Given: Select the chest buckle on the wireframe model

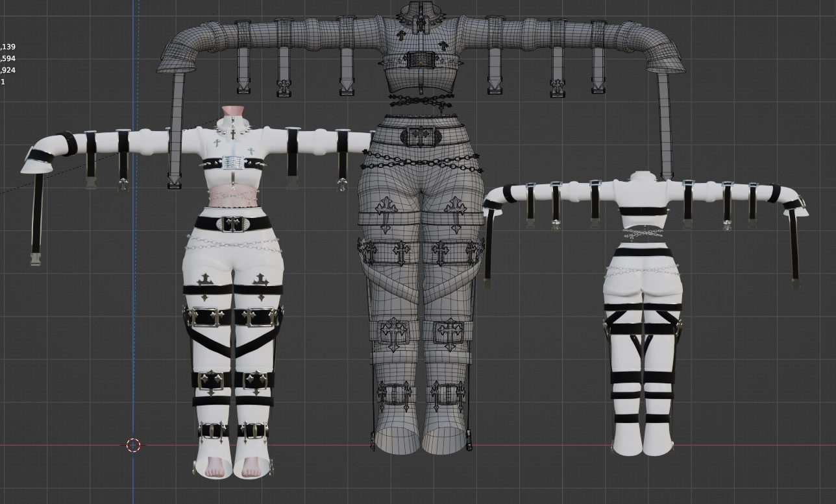Looking at the screenshot, I should 419,60.
